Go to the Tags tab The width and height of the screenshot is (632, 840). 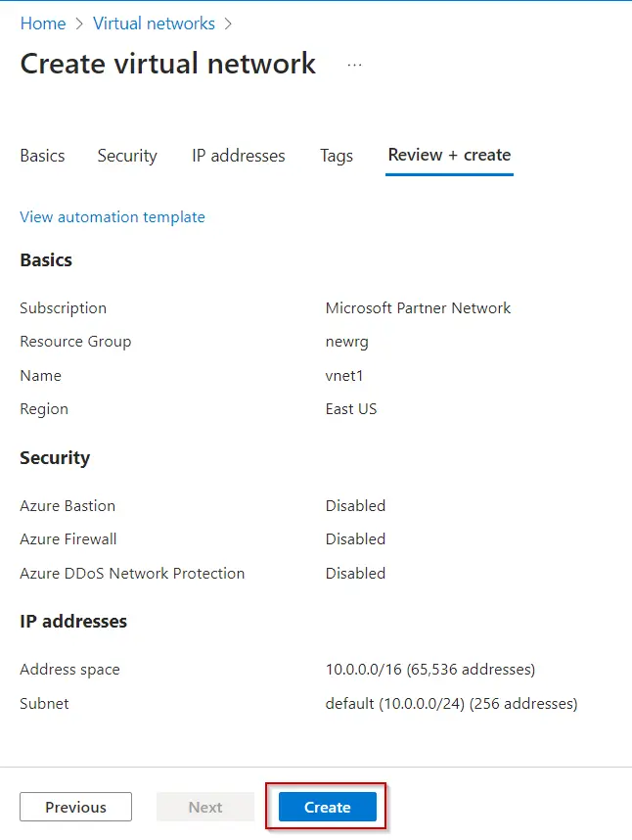(337, 156)
